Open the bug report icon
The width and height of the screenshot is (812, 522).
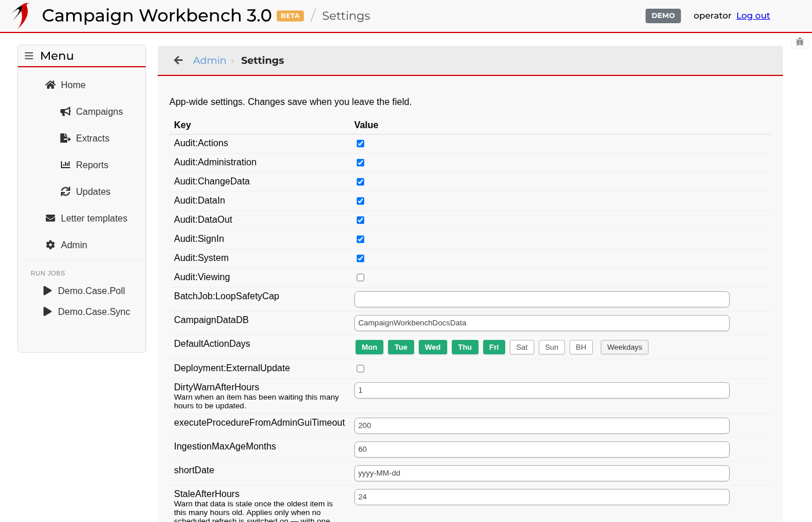[800, 42]
